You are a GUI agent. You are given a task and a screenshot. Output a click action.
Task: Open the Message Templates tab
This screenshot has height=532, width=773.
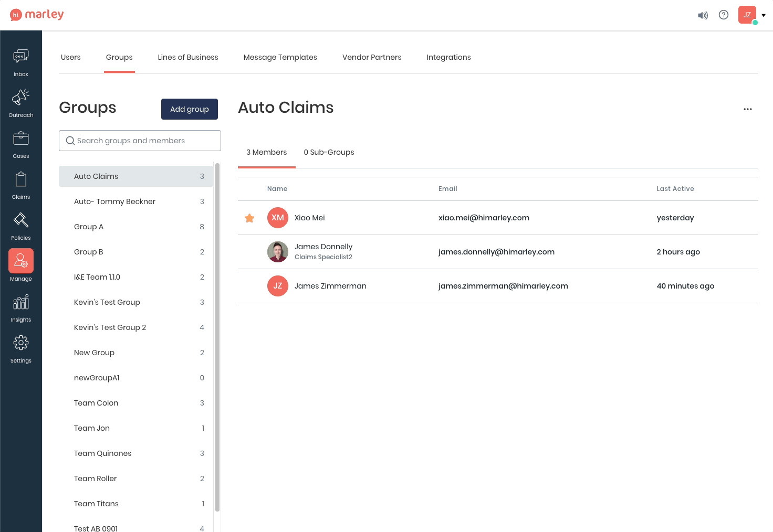click(x=280, y=57)
